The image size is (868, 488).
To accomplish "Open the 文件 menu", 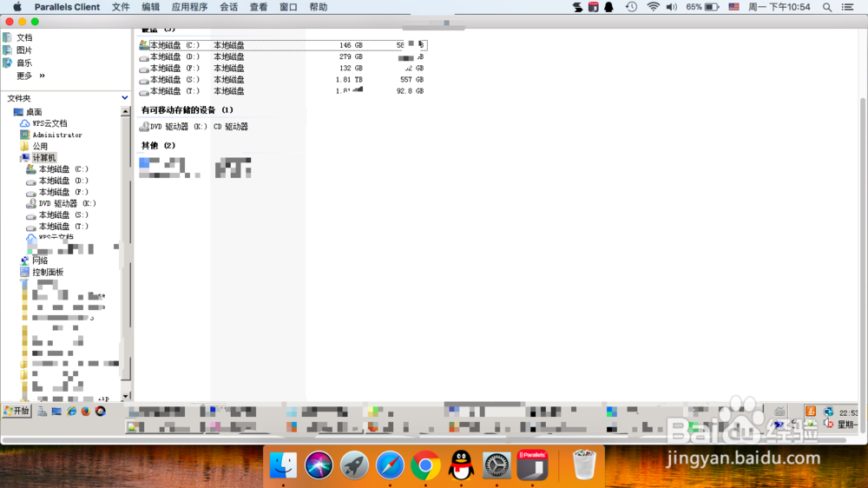I will tap(120, 7).
